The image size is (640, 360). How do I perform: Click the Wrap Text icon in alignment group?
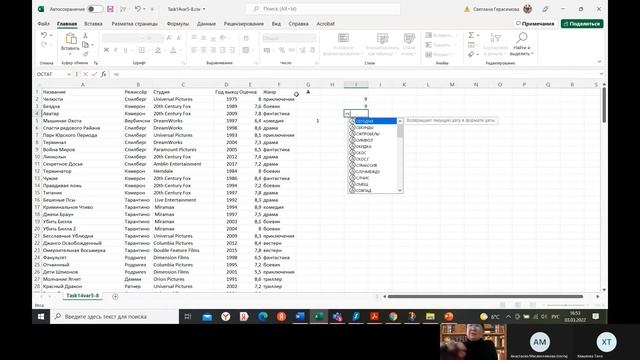(246, 38)
